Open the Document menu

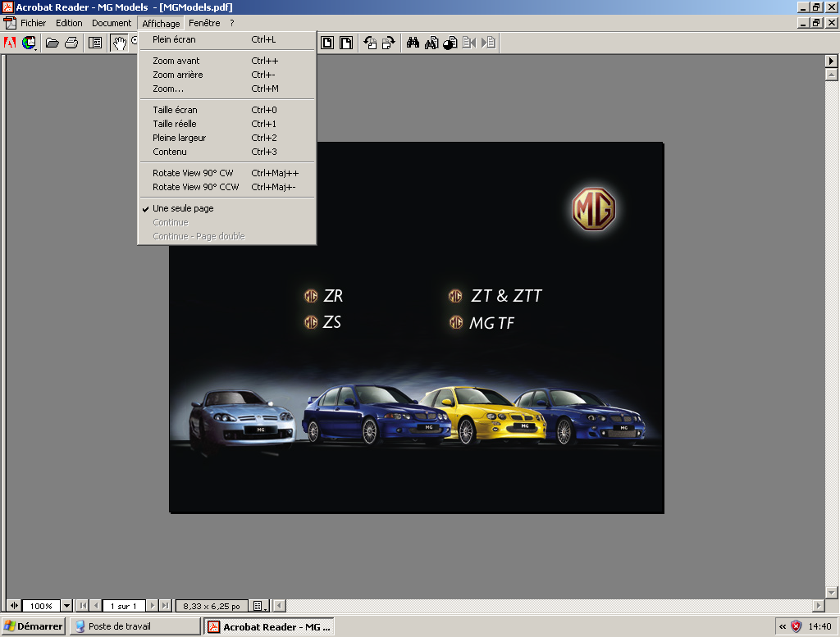112,23
